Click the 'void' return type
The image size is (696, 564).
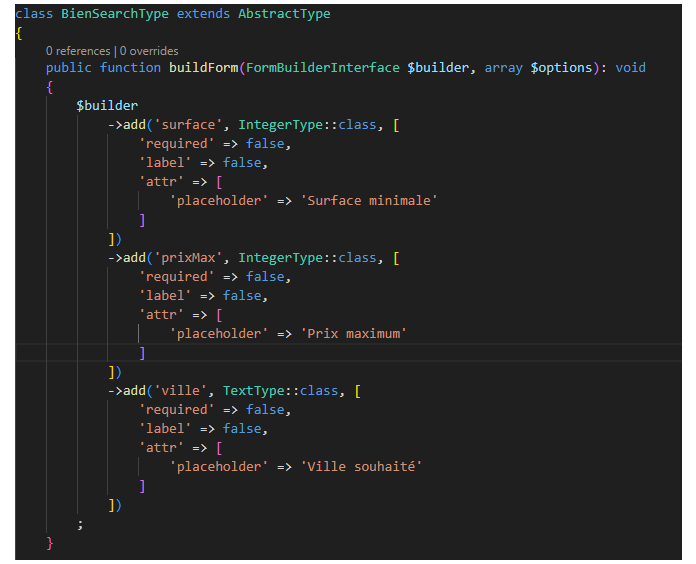click(630, 67)
